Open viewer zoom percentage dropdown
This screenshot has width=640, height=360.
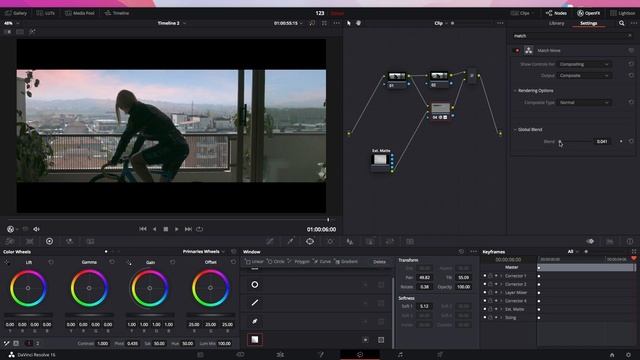pos(11,23)
